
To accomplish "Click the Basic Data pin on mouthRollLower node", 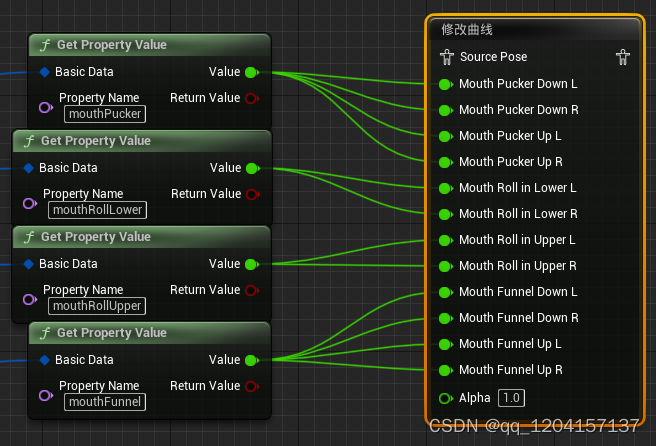I will coord(28,168).
